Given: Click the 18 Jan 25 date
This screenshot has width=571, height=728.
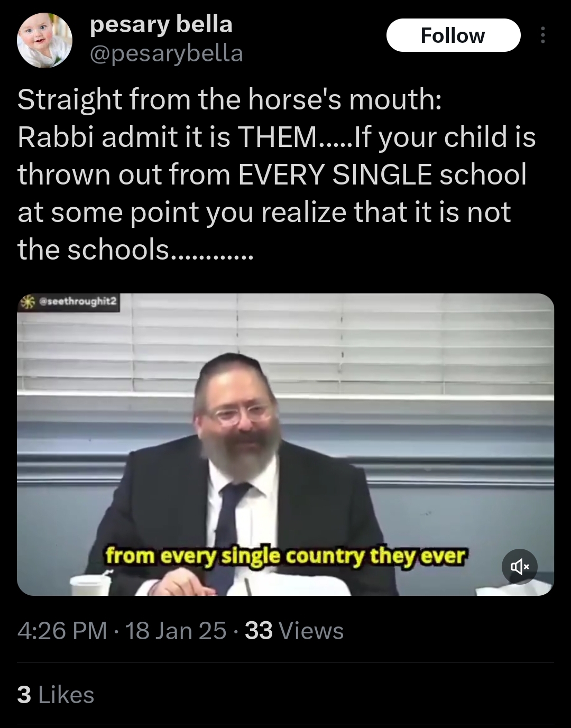Looking at the screenshot, I should [176, 631].
